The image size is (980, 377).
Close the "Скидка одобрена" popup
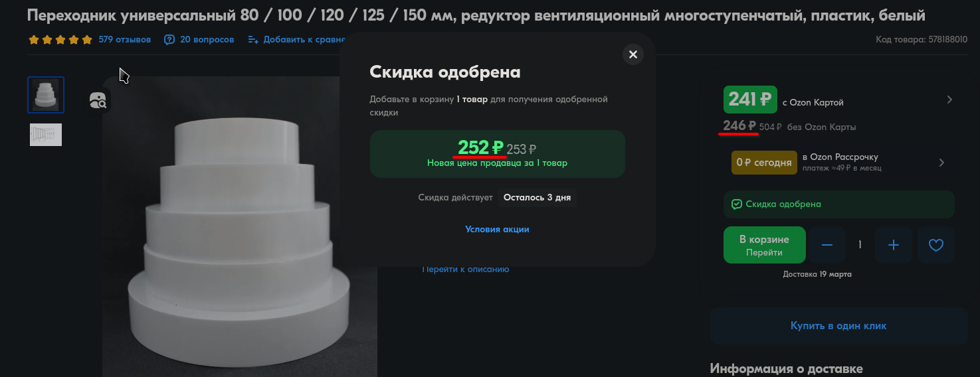tap(633, 54)
